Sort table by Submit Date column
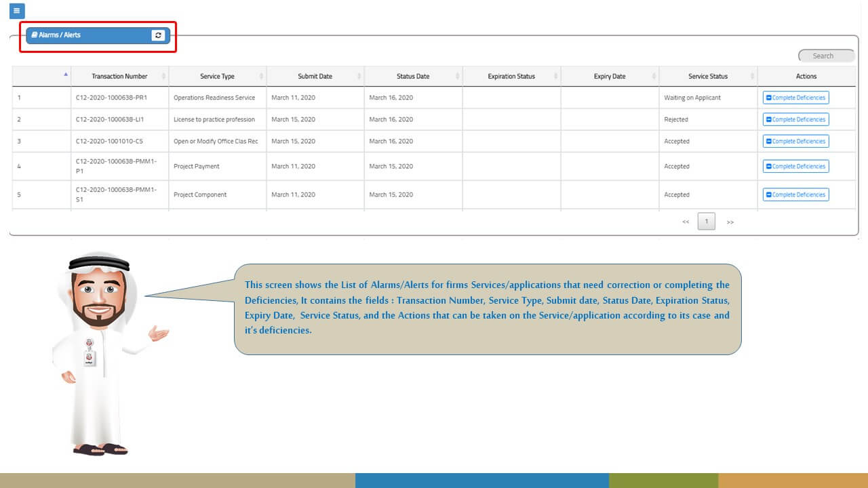This screenshot has height=488, width=868. (x=315, y=77)
